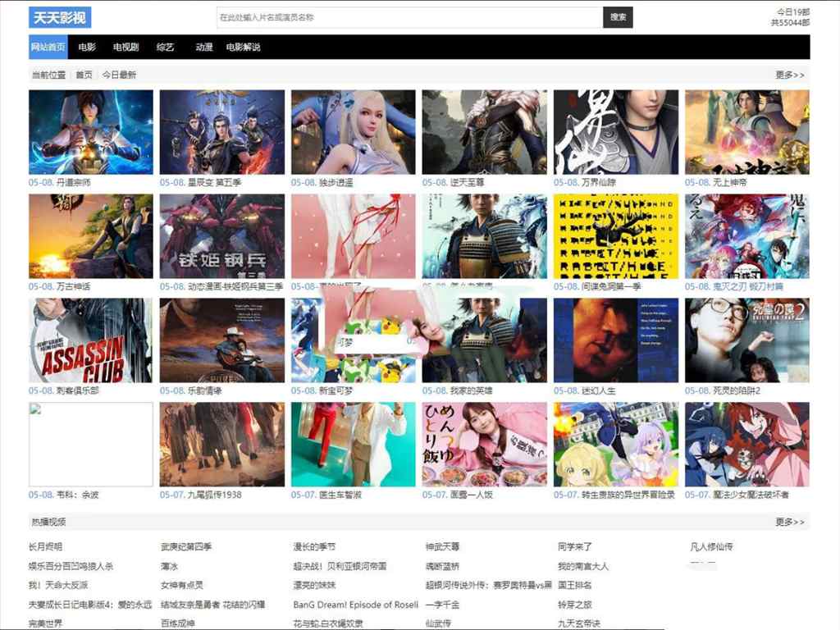Image resolution: width=840 pixels, height=630 pixels.
Task: Click the 神武天尊 hot video link
Action: coord(442,546)
